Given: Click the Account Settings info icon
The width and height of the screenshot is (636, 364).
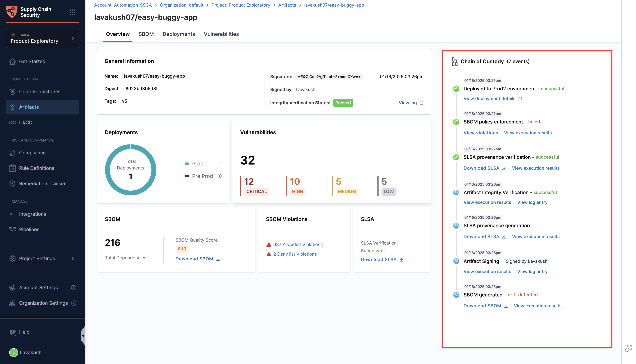Looking at the screenshot, I should 73,287.
